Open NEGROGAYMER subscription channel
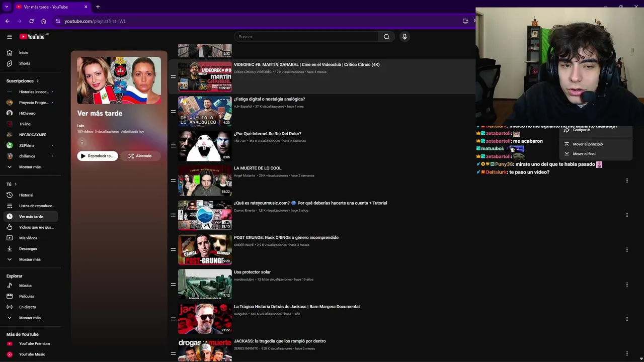644x362 pixels. (31, 135)
